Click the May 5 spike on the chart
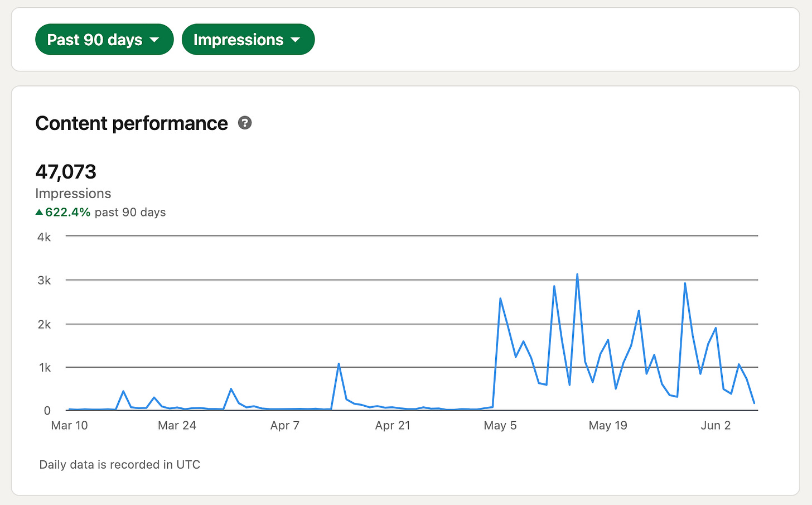Image resolution: width=812 pixels, height=505 pixels. (500, 299)
